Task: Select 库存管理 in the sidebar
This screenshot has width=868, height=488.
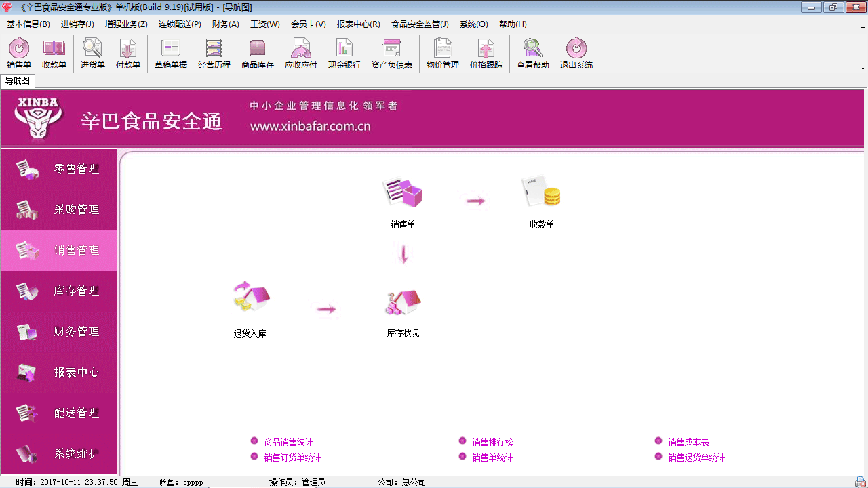Action: click(x=59, y=291)
